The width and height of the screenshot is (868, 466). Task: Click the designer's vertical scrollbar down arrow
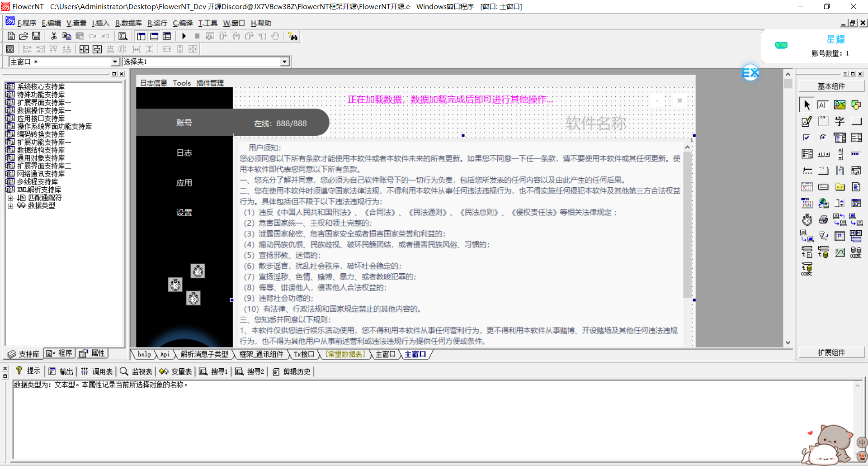pyautogui.click(x=788, y=342)
